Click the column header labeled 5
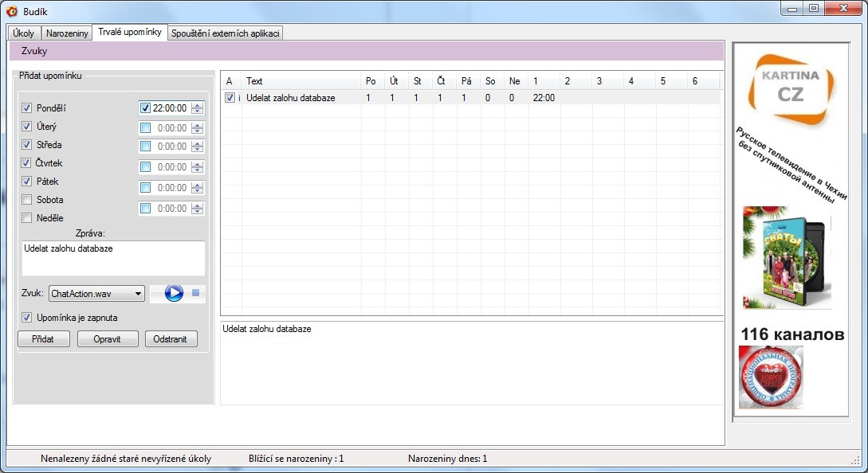Viewport: 868px width, 473px height. pos(673,80)
